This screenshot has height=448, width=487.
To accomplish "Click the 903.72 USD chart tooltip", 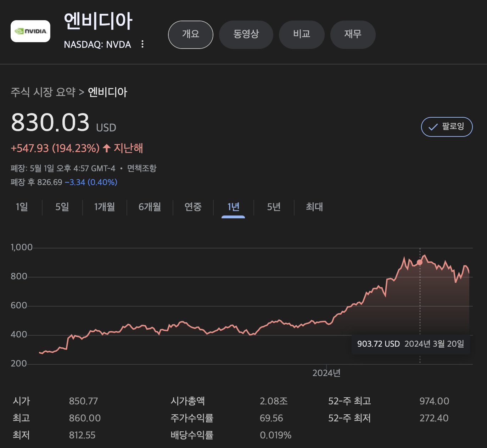I will coord(411,344).
